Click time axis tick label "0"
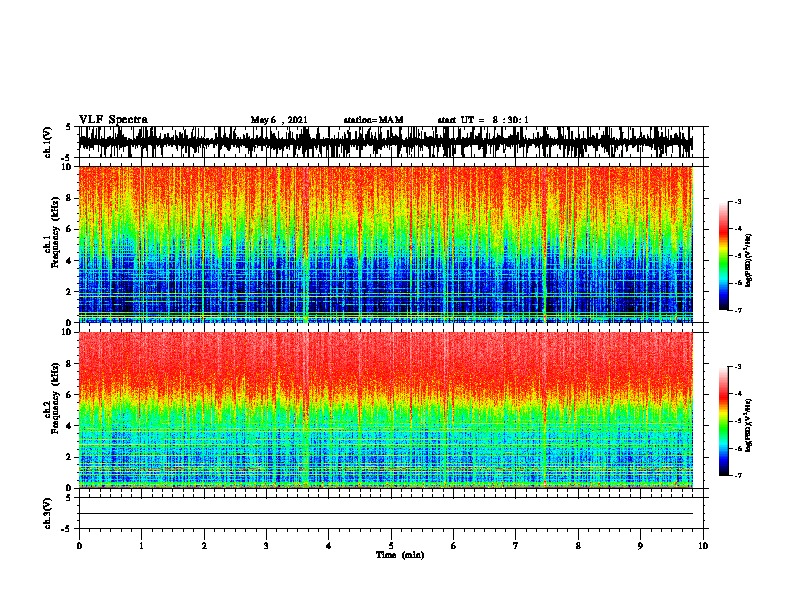792x612 pixels. [79, 546]
